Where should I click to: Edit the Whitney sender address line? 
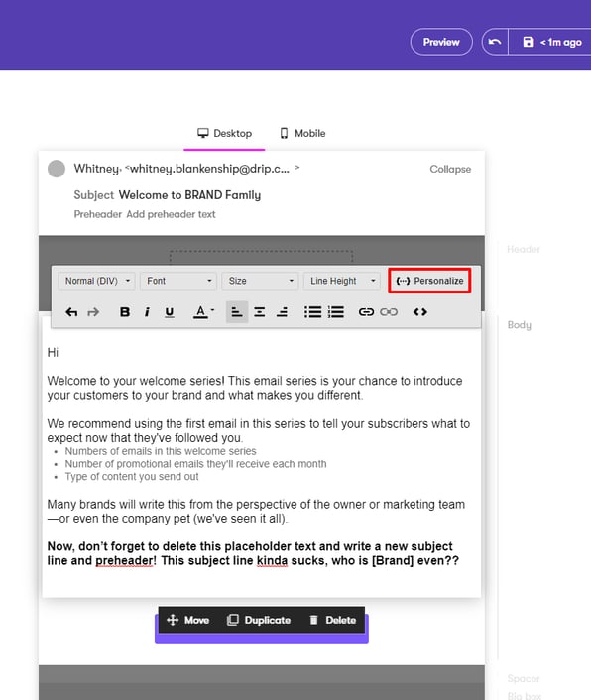[186, 169]
